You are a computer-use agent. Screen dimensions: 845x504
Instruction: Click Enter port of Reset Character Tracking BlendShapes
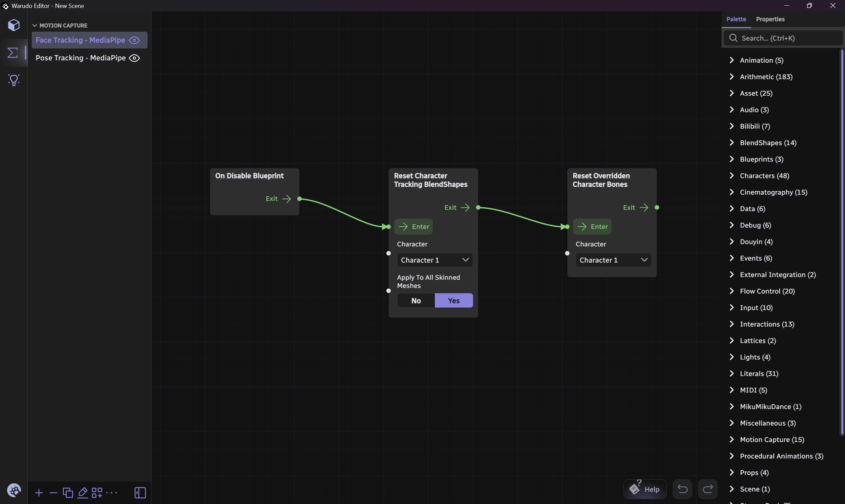point(389,227)
